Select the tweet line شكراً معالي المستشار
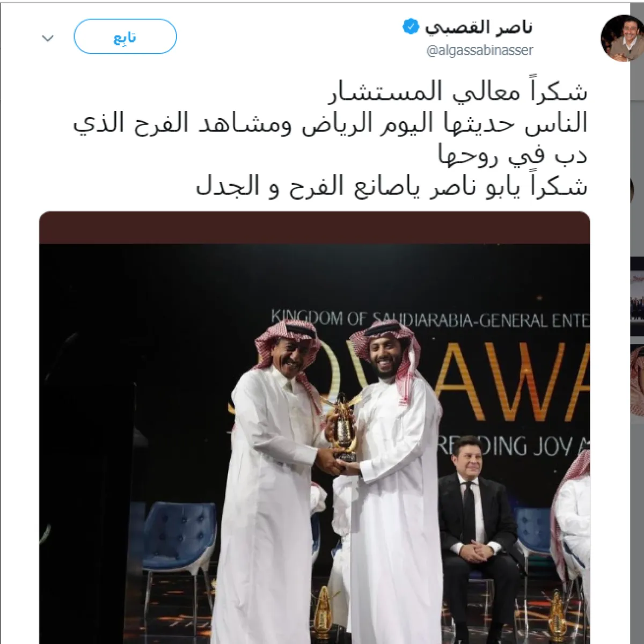 pos(458,92)
